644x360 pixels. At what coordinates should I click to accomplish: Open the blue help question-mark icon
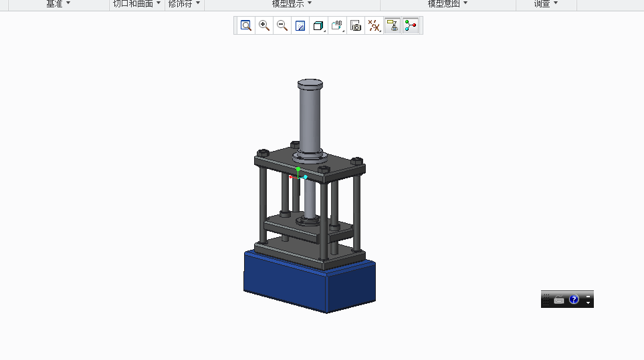[x=574, y=299]
